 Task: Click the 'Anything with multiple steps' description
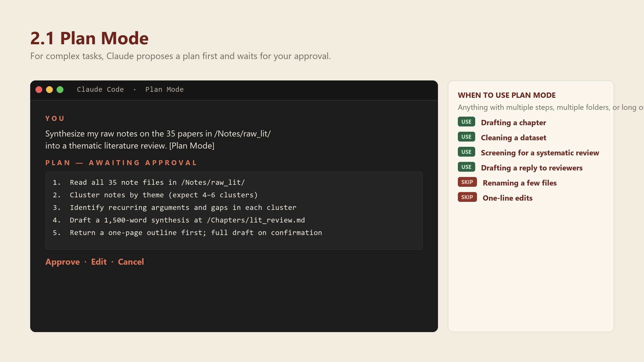tap(551, 107)
